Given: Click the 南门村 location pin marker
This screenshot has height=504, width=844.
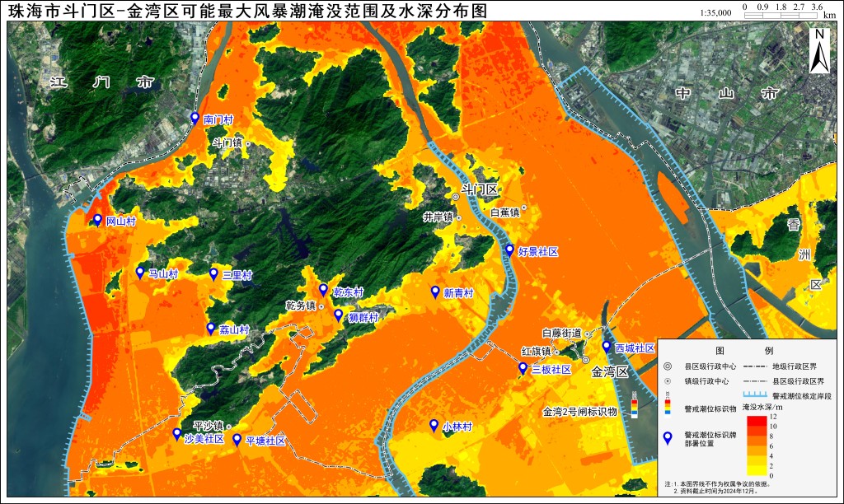Looking at the screenshot, I should (x=195, y=119).
